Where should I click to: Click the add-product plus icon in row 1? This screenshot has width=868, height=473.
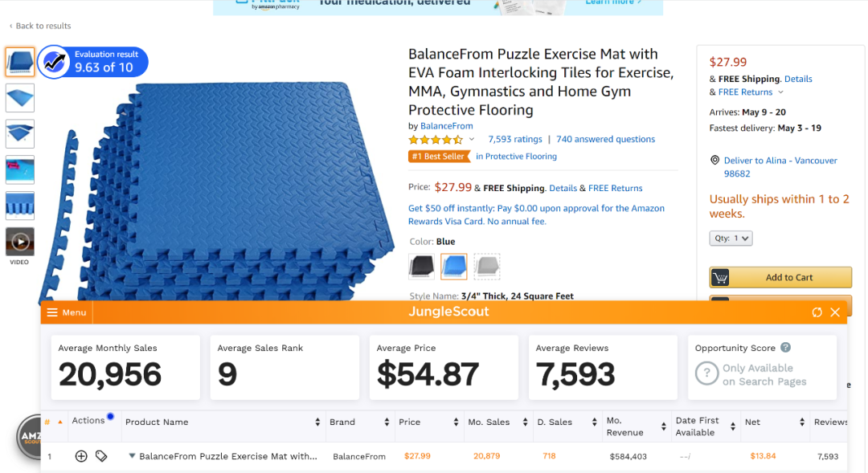pyautogui.click(x=81, y=456)
